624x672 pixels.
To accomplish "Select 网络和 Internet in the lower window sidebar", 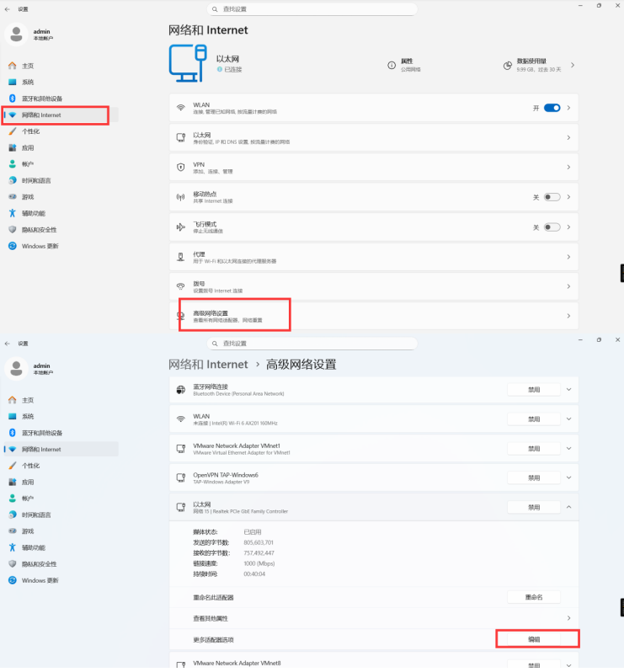I will 61,449.
